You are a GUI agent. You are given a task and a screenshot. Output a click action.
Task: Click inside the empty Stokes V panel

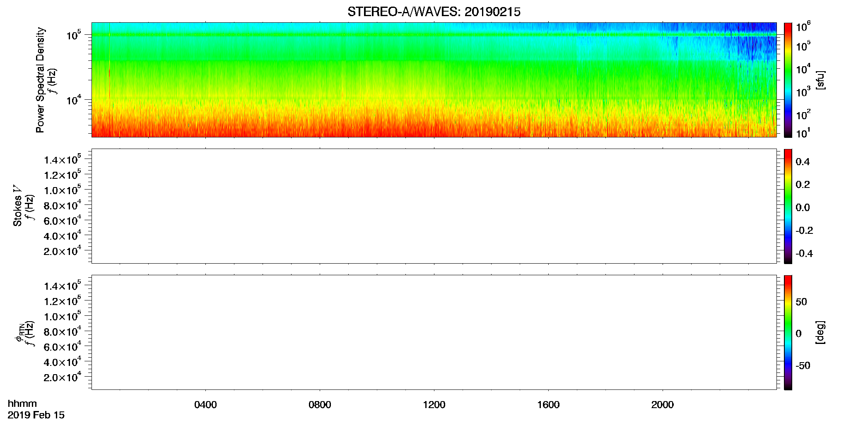click(x=434, y=206)
